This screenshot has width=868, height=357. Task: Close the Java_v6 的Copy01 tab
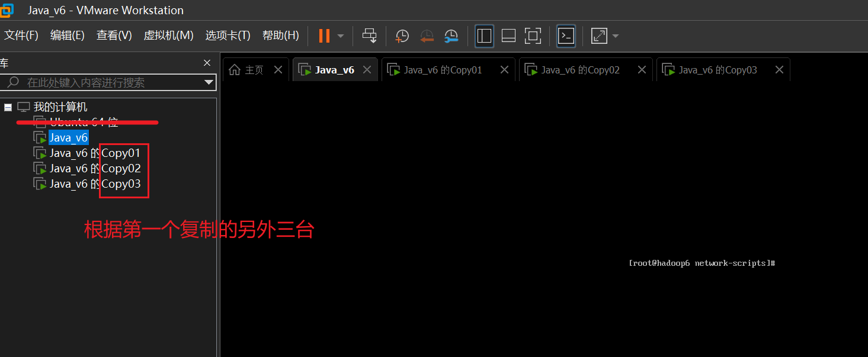click(504, 70)
